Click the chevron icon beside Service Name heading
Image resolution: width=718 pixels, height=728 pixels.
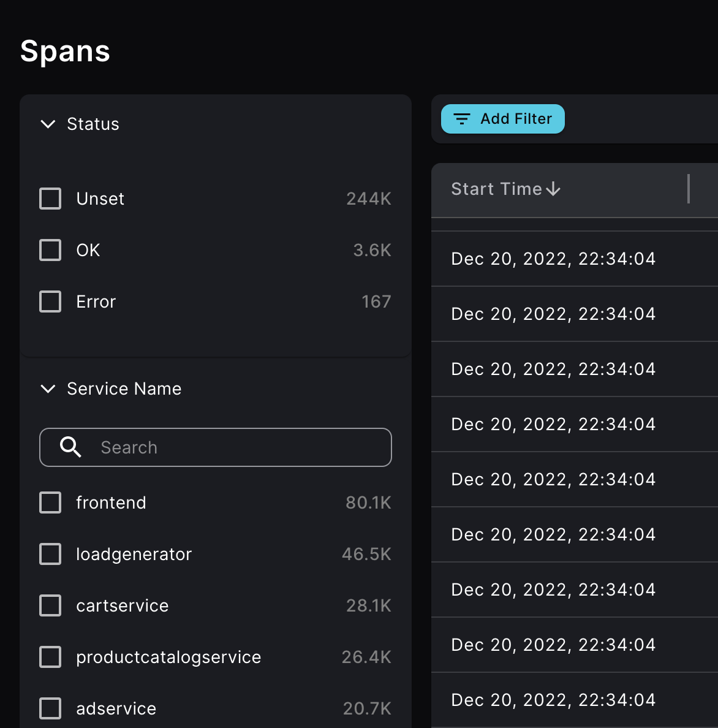[48, 389]
